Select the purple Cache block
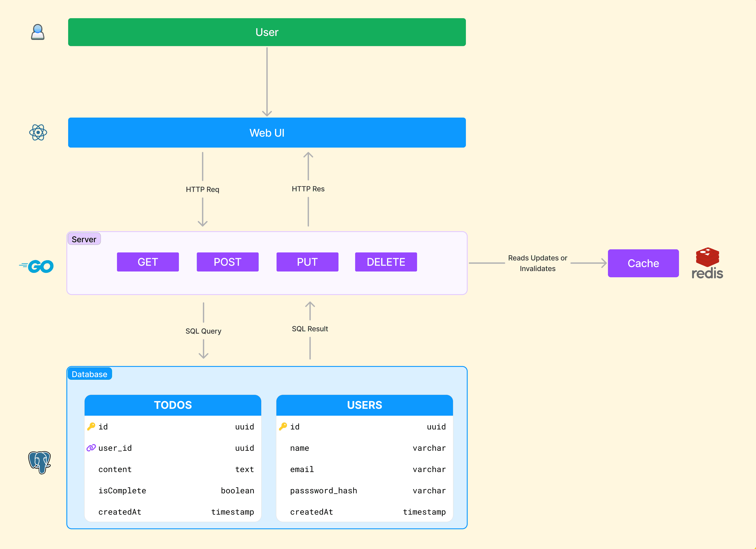 pos(643,263)
